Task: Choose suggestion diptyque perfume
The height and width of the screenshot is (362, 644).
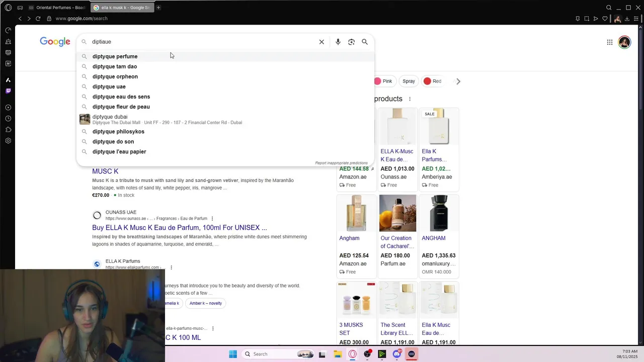Action: pyautogui.click(x=225, y=56)
